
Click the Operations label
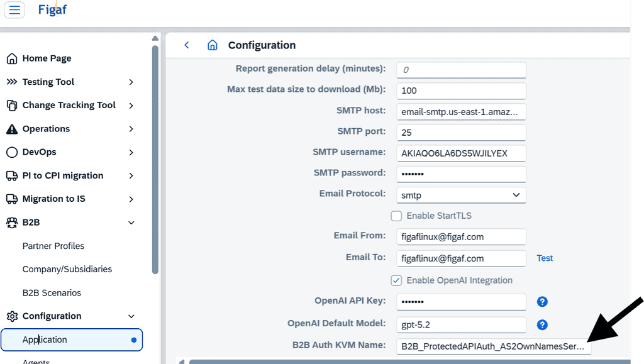click(x=46, y=129)
